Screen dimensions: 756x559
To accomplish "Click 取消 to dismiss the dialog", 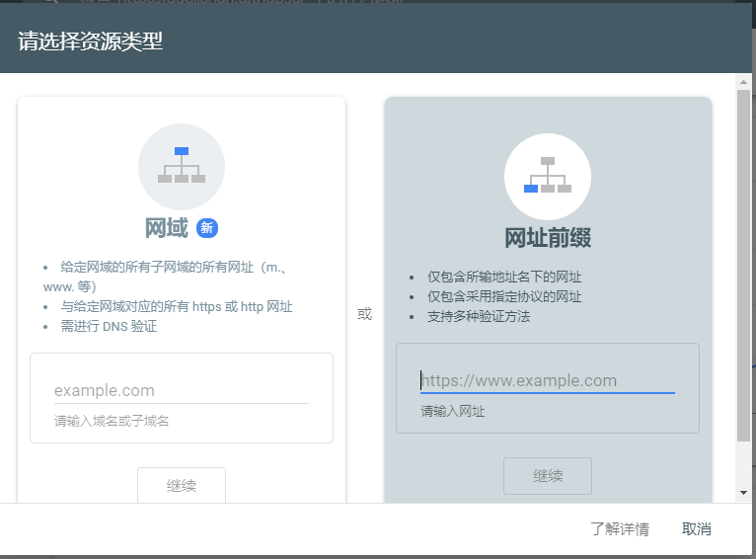I will [x=696, y=529].
